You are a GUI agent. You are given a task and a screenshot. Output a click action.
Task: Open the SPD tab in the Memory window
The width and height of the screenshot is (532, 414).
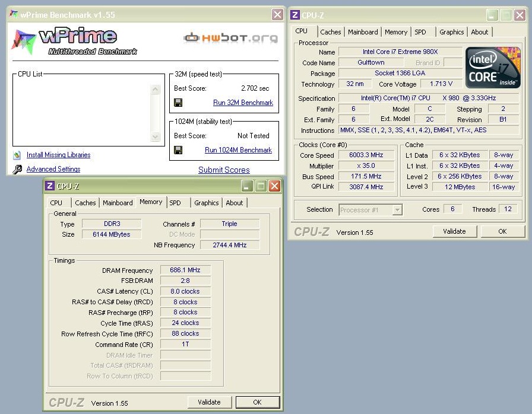click(x=175, y=203)
